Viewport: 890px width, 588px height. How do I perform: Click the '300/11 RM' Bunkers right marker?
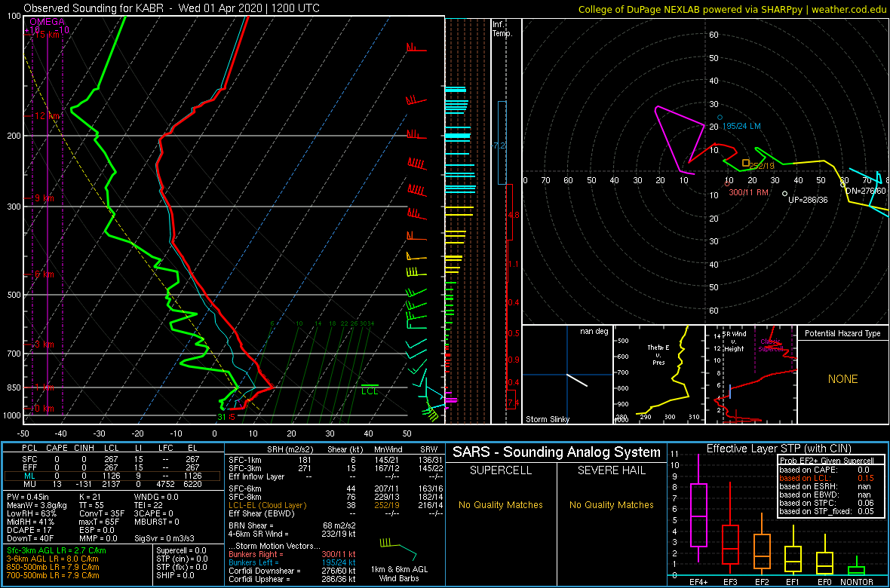(748, 191)
